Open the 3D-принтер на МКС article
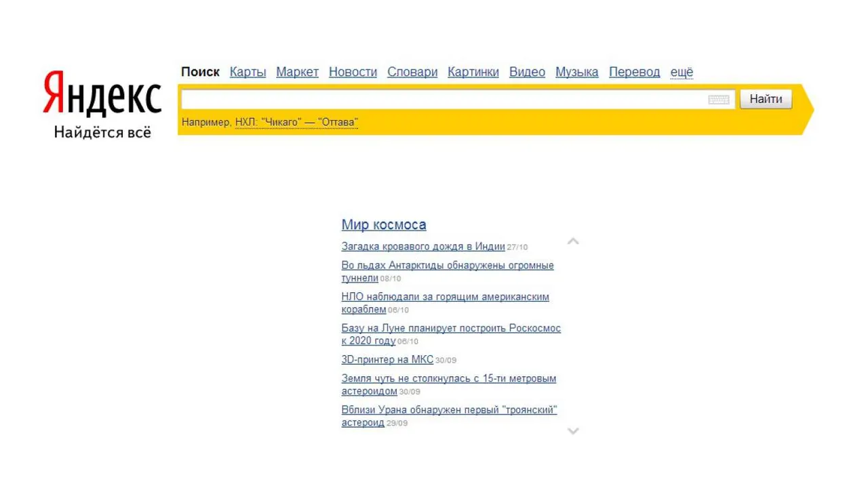 387,360
